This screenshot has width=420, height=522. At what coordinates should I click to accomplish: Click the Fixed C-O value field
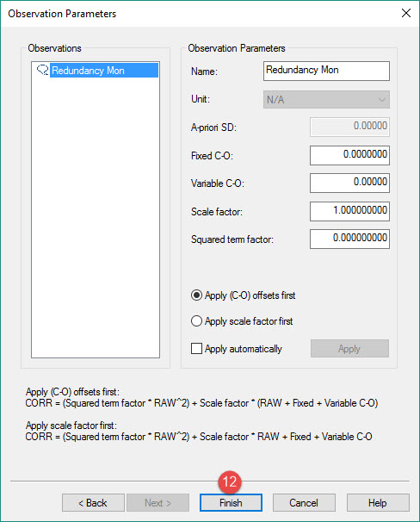[x=349, y=155]
